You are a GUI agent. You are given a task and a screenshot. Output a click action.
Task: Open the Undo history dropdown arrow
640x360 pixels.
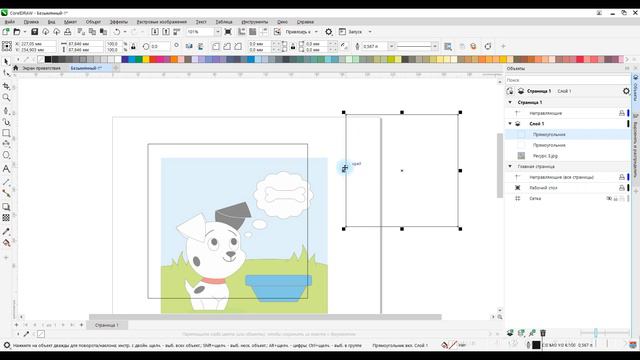(x=124, y=31)
